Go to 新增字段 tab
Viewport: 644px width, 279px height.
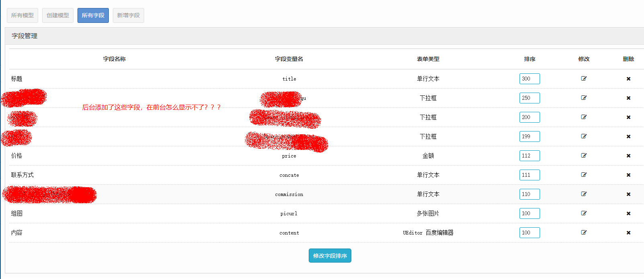pyautogui.click(x=128, y=15)
